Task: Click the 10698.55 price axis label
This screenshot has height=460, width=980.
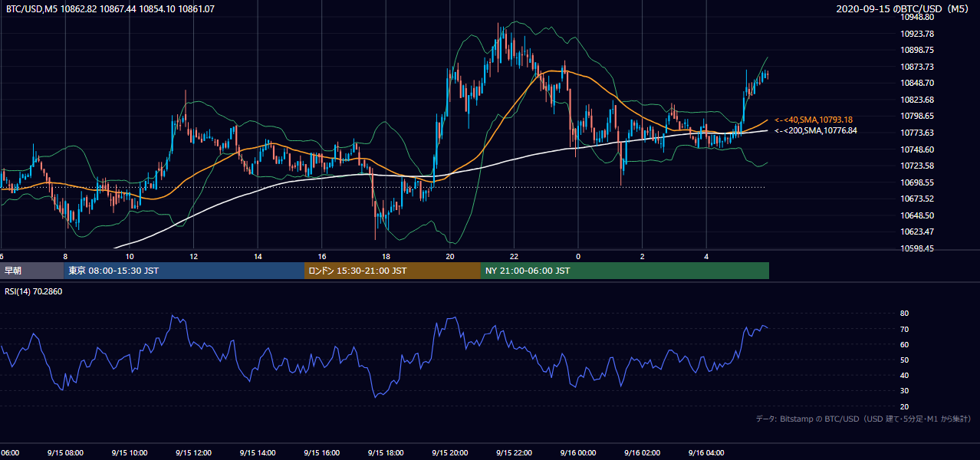Action: point(918,182)
